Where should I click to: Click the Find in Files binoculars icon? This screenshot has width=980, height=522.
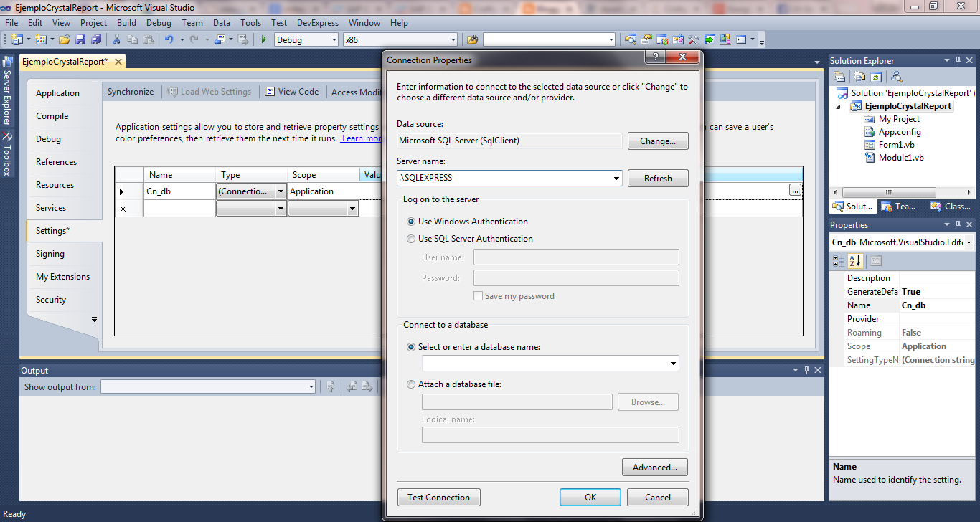[472, 39]
